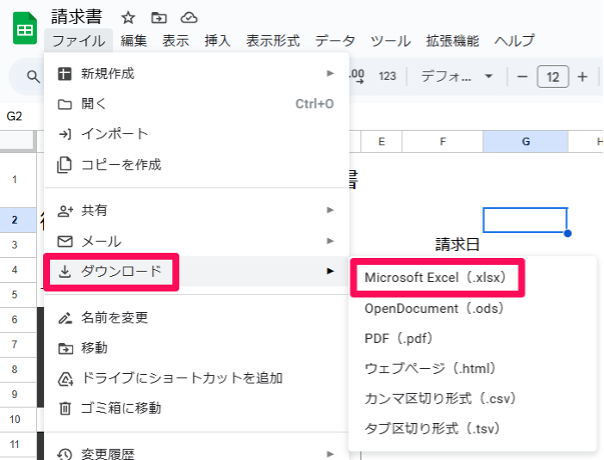This screenshot has height=460, width=604.
Task: Download as Microsoft Excel (.xlsx)
Action: click(x=472, y=277)
